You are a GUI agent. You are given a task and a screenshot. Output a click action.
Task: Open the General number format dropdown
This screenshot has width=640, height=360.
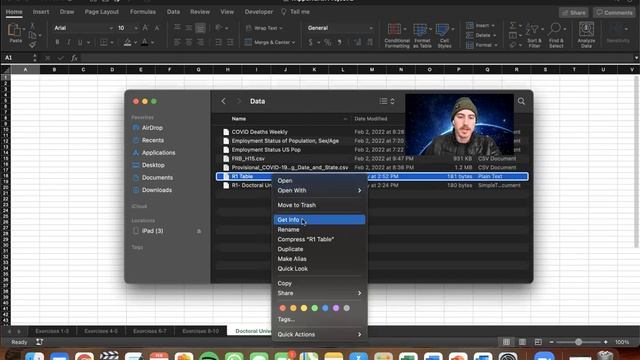coord(371,28)
